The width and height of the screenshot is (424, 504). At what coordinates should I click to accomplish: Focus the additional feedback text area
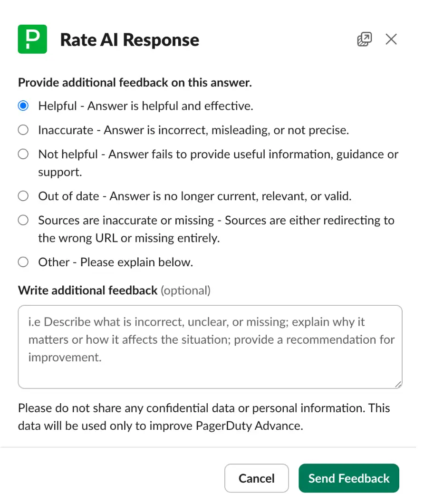coord(210,347)
